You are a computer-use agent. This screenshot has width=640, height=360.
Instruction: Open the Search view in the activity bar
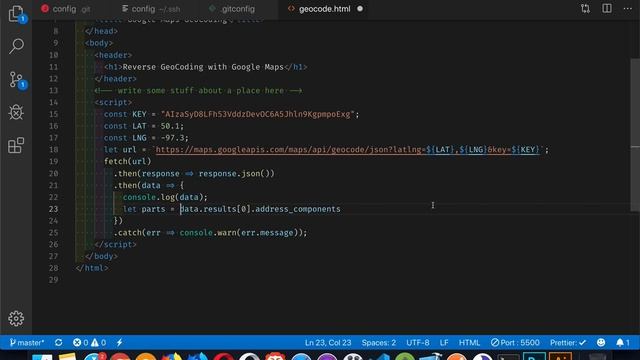[x=16, y=46]
